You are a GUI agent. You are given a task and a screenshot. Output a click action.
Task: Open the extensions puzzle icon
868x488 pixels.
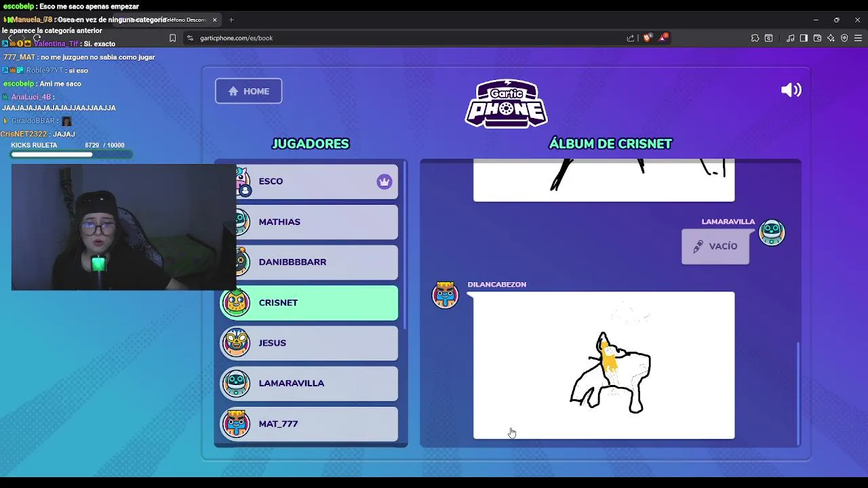[x=755, y=38]
